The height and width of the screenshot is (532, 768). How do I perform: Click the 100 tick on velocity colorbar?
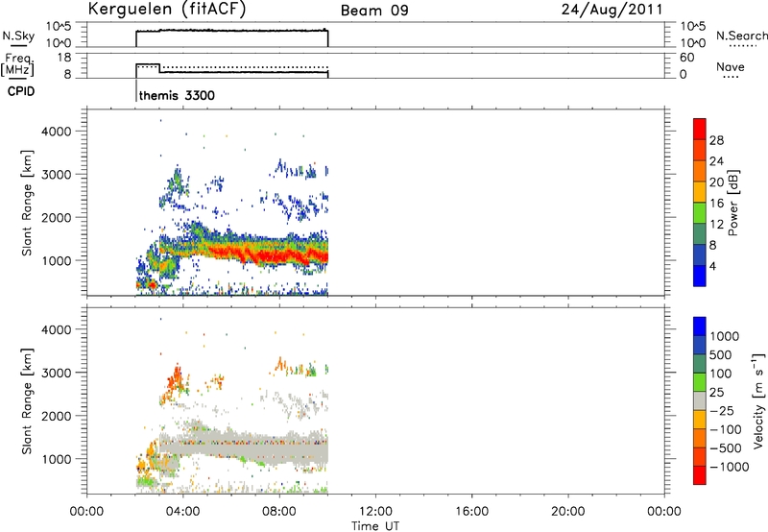click(720, 374)
